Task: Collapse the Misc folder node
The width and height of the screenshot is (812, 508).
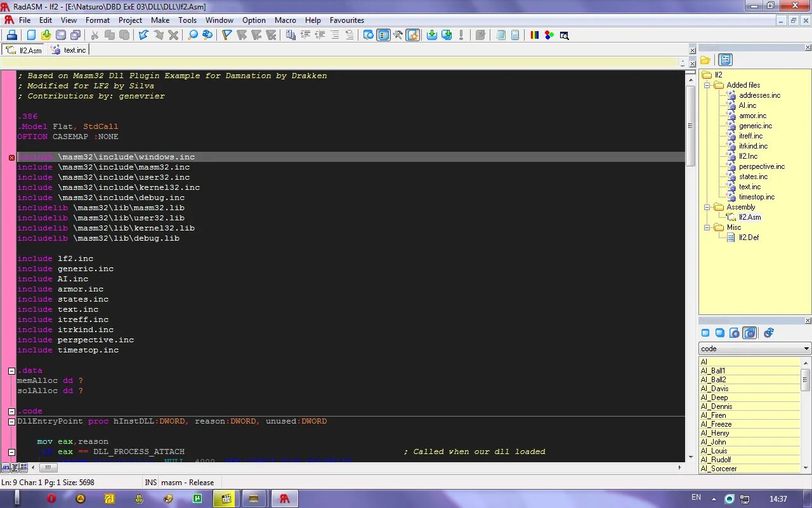Action: point(707,227)
